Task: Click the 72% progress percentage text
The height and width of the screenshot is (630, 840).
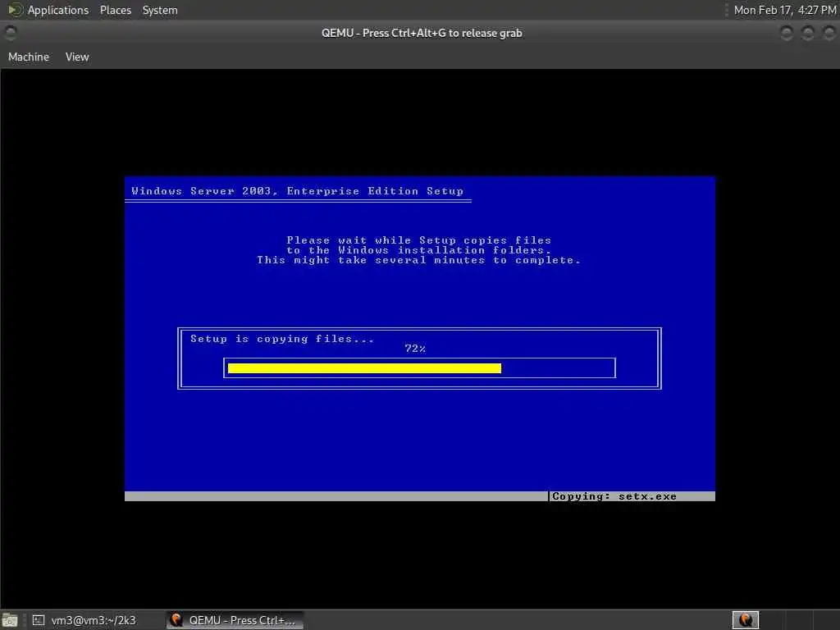Action: [x=415, y=349]
